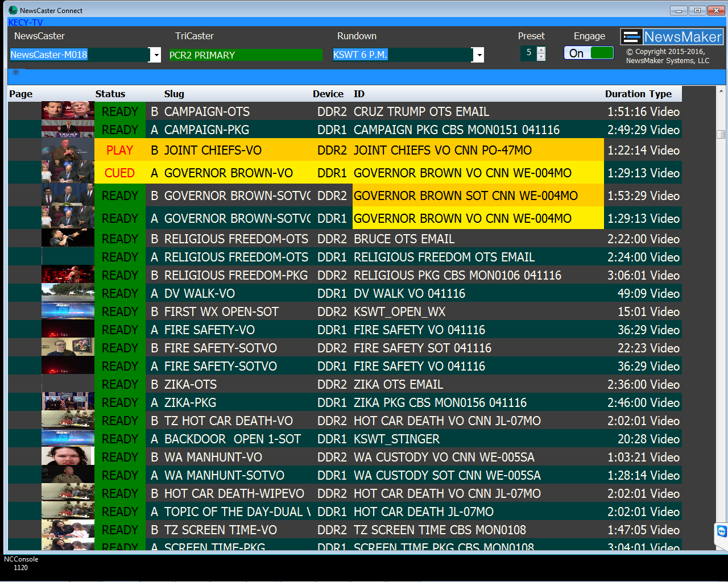Select thumbnail of the CAMPAIGN-PKG row
The height and width of the screenshot is (582, 728).
68,129
